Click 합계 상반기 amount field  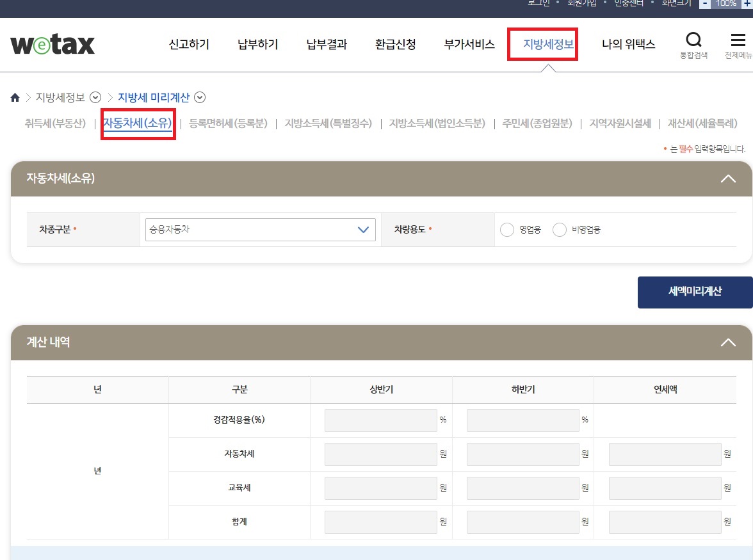(381, 522)
